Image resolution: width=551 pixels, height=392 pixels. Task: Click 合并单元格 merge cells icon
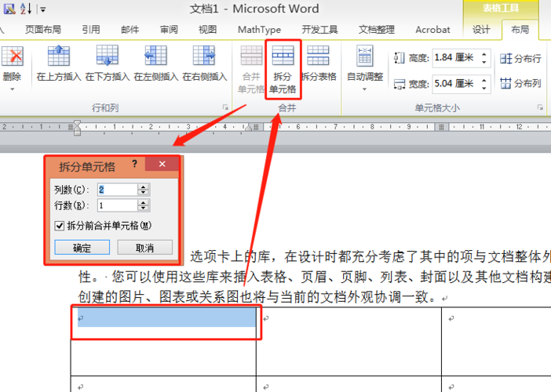251,56
